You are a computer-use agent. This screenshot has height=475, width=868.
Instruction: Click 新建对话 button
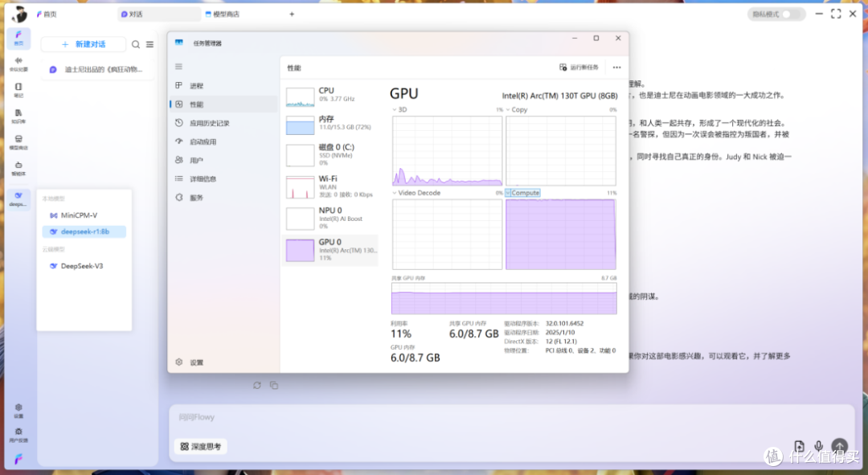[84, 44]
